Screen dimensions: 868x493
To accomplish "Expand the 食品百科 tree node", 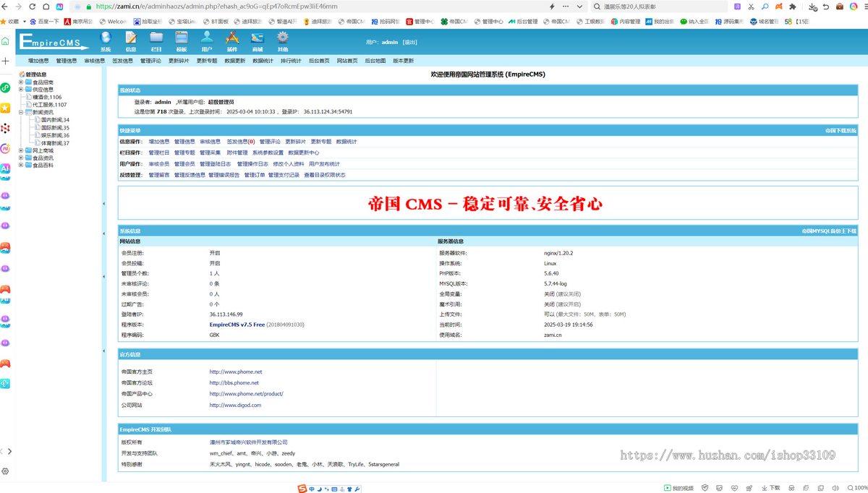I will click(x=21, y=166).
